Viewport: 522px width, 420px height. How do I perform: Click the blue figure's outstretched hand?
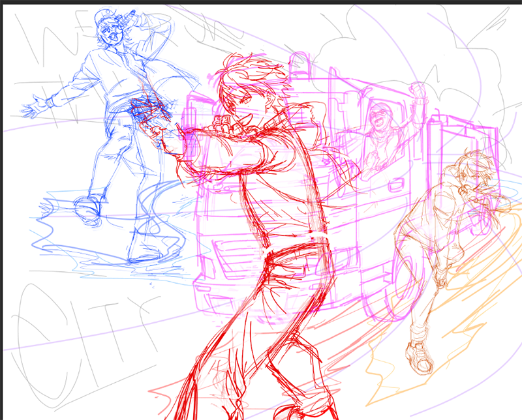pos(35,106)
